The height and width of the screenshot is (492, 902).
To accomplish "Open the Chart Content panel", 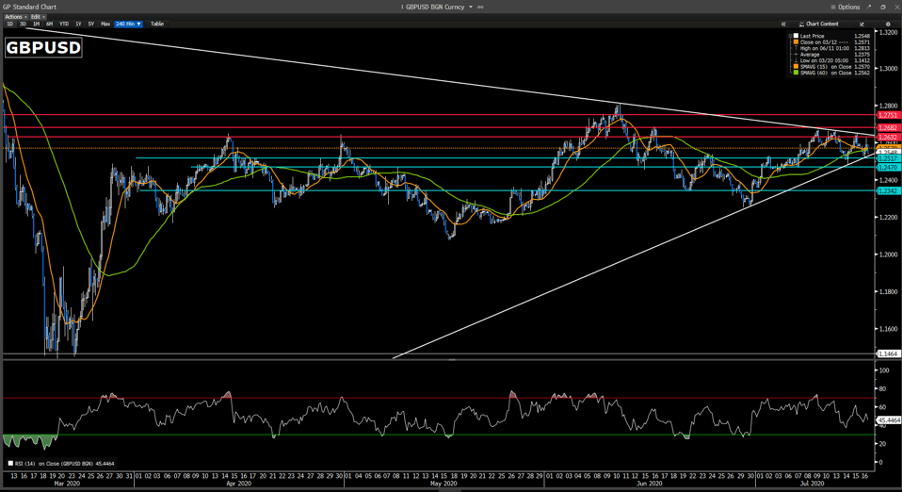I will pos(819,24).
